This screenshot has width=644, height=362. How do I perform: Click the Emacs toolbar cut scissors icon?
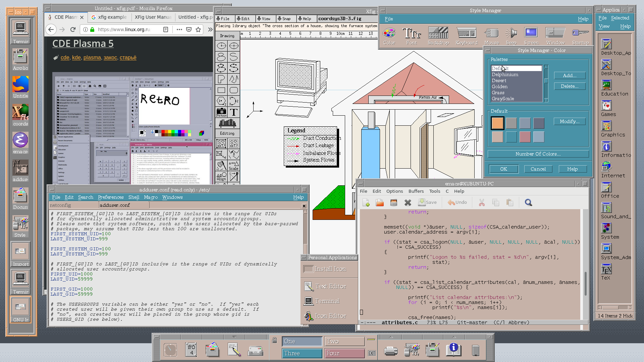(x=482, y=202)
